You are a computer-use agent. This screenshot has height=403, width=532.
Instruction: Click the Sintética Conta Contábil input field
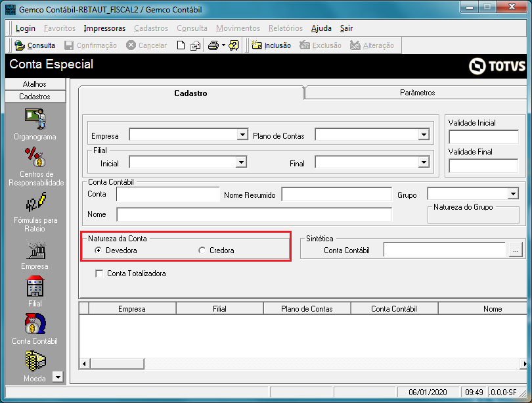pyautogui.click(x=445, y=250)
